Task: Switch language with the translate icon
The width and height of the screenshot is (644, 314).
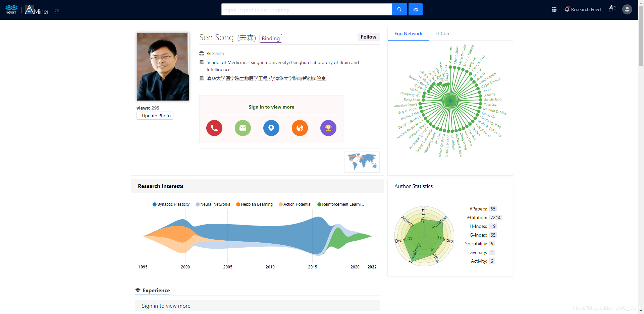Action: click(x=612, y=9)
